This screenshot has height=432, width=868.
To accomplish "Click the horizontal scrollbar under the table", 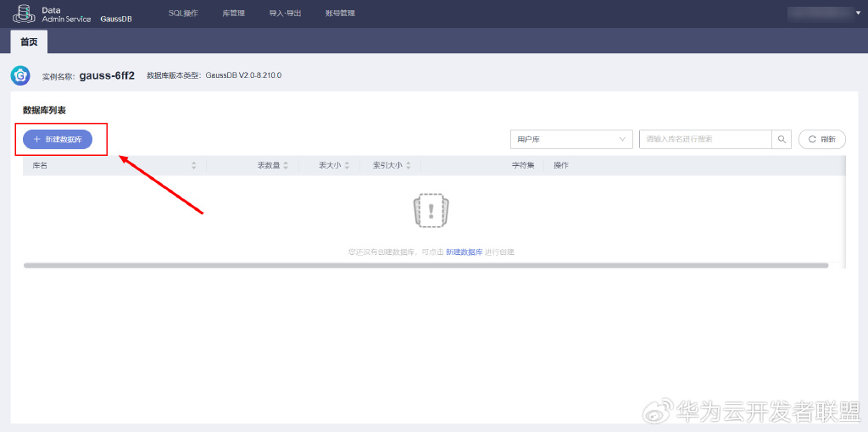I will click(426, 265).
